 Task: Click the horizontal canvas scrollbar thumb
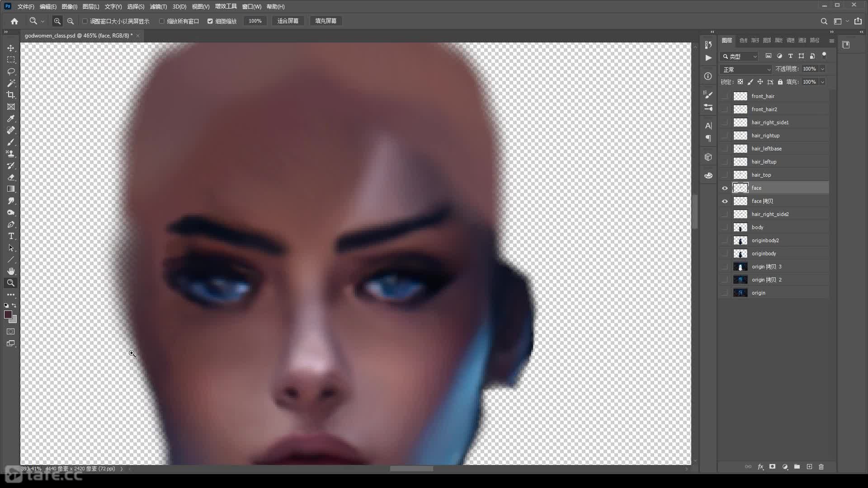411,469
